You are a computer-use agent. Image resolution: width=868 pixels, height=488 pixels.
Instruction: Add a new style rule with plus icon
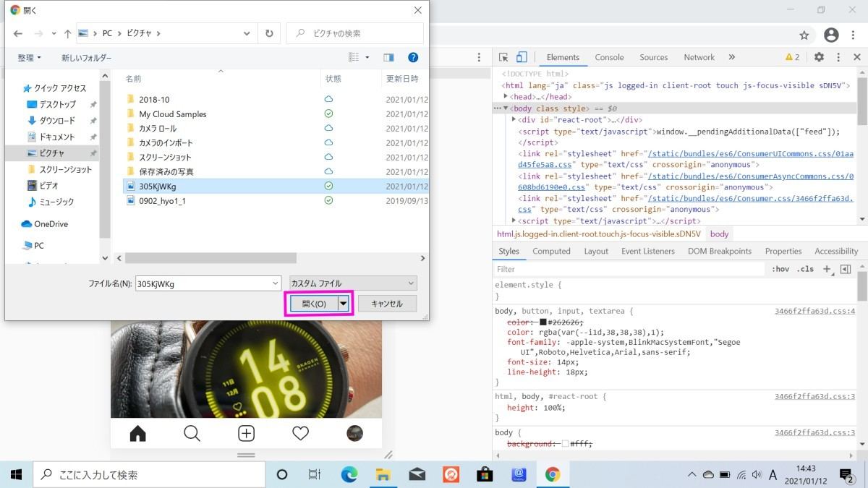[x=827, y=269]
